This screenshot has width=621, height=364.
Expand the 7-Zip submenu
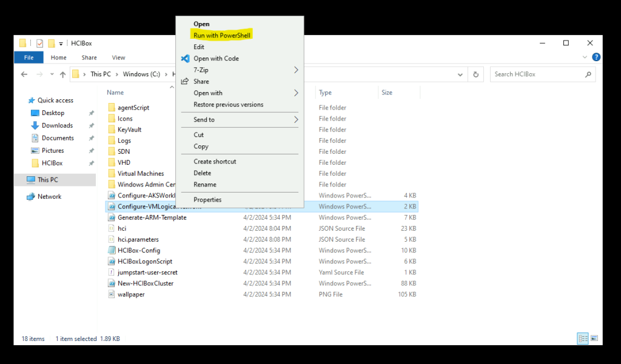295,70
